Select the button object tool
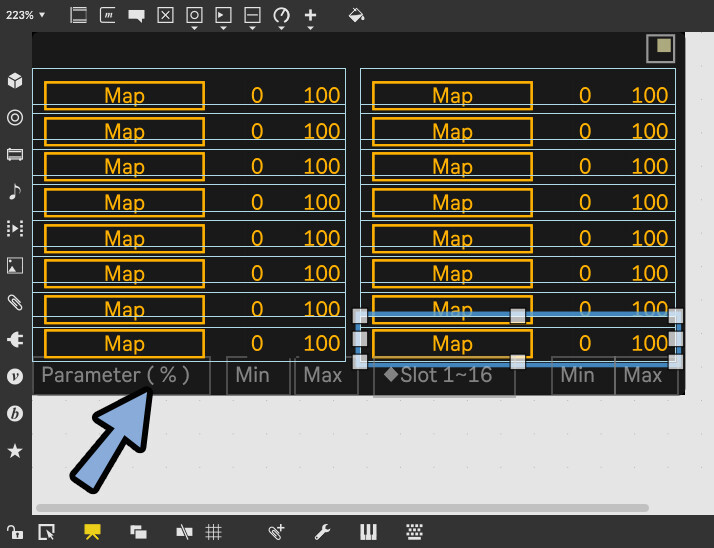 pyautogui.click(x=194, y=15)
